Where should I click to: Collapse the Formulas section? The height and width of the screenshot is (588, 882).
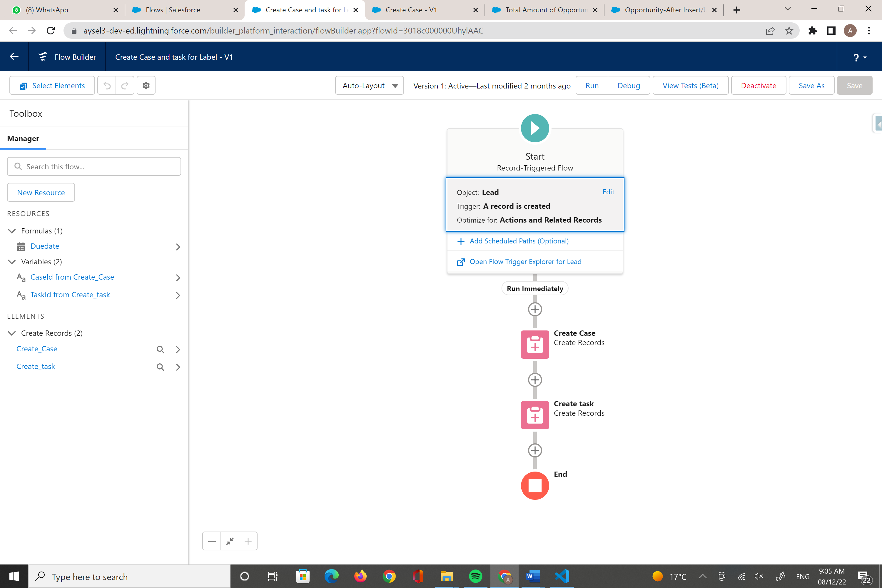tap(12, 230)
